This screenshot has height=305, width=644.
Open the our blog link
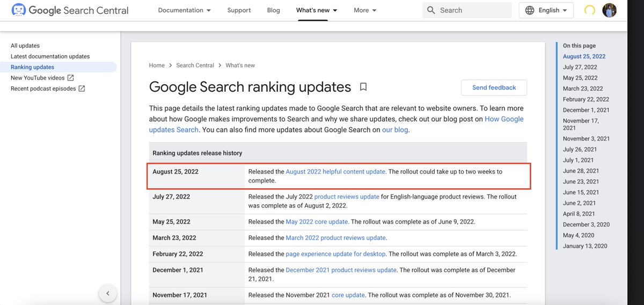395,130
